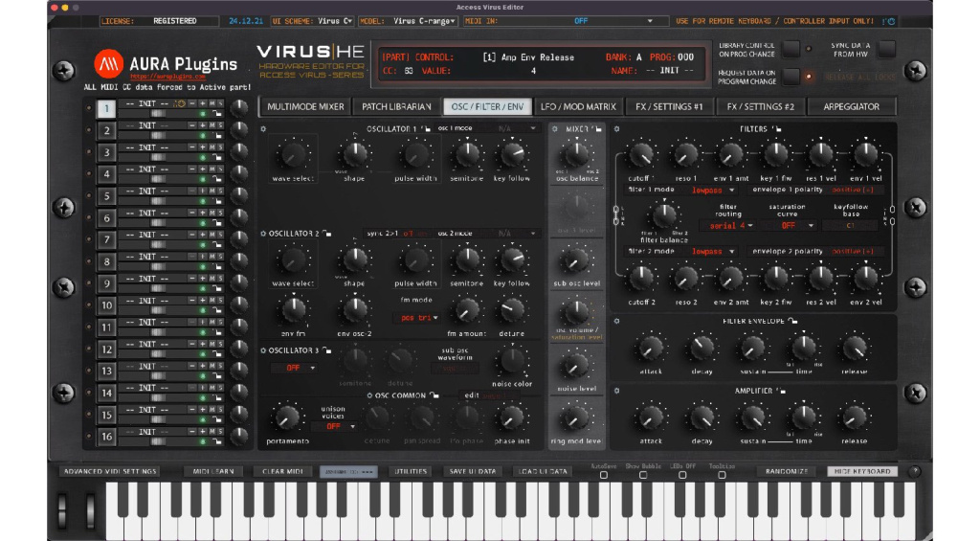Open the Model Virus C-range dropdown

click(x=408, y=21)
